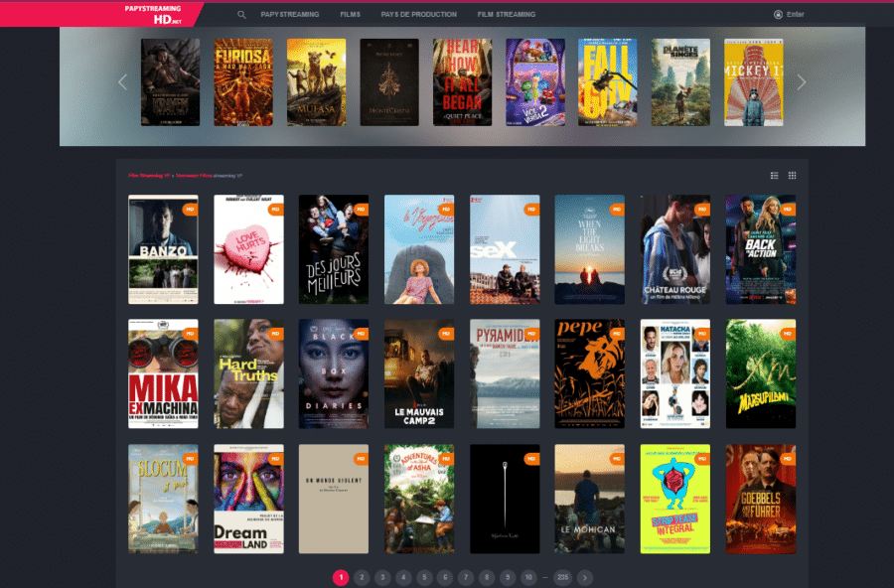This screenshot has height=588, width=894.
Task: Open the Pyramiden film poster
Action: coord(505,373)
